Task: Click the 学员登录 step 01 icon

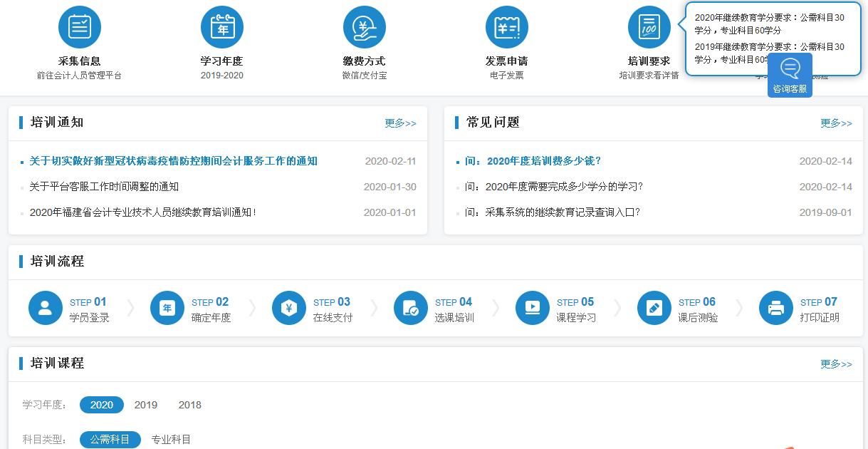Action: pyautogui.click(x=45, y=308)
